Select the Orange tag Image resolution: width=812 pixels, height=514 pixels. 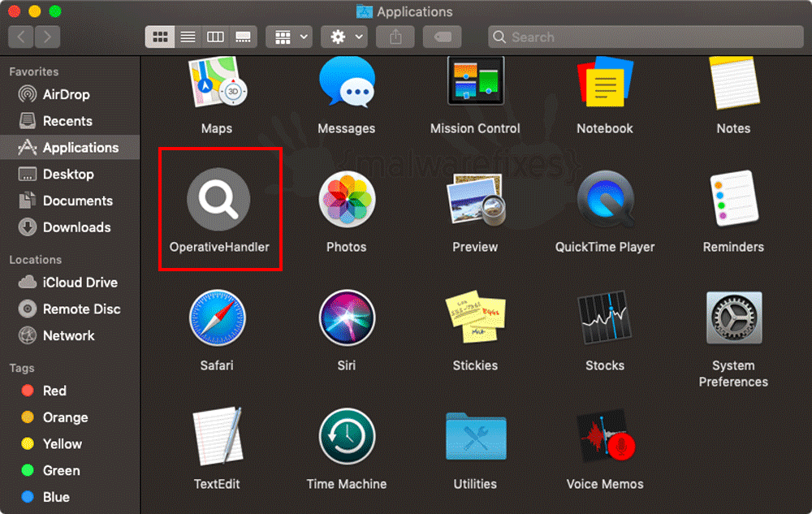click(x=70, y=417)
